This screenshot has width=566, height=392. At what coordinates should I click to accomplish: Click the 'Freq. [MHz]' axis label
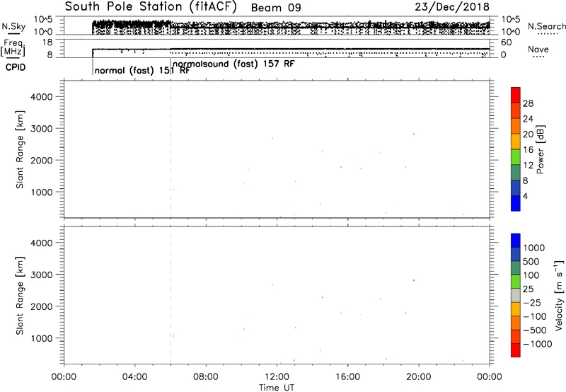[x=13, y=47]
